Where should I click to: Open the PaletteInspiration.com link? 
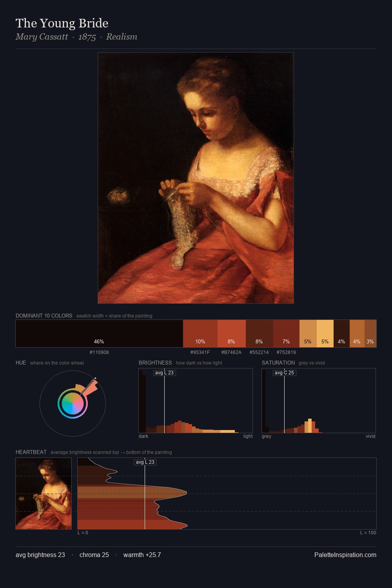[x=345, y=555]
